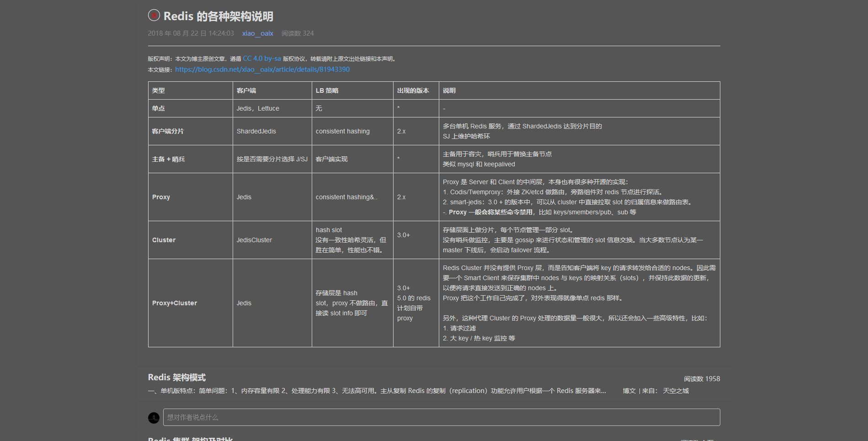This screenshot has width=868, height=441.
Task: Open related article "Redis 架构模式"
Action: point(177,377)
